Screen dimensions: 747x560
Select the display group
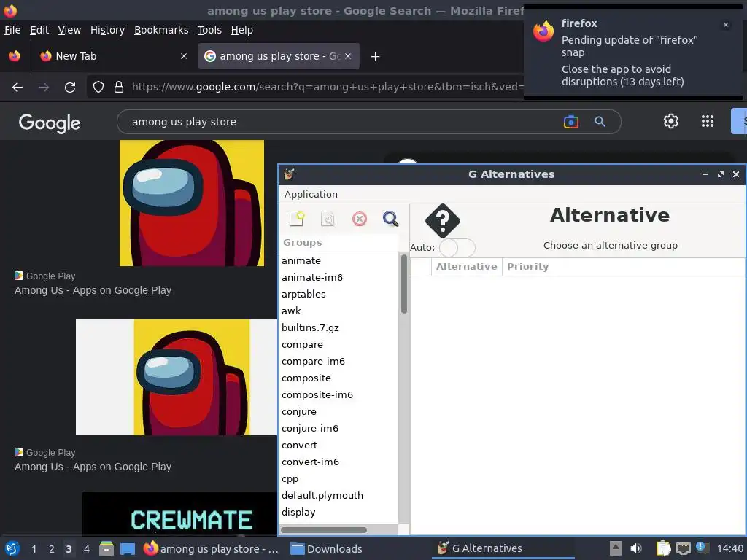pyautogui.click(x=298, y=512)
